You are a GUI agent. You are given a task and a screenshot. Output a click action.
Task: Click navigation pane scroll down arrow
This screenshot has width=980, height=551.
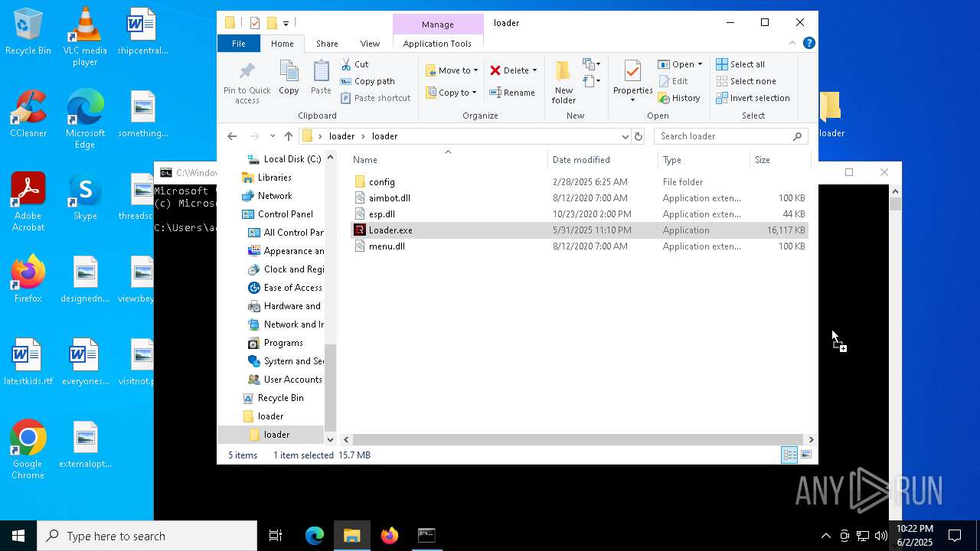coord(331,439)
